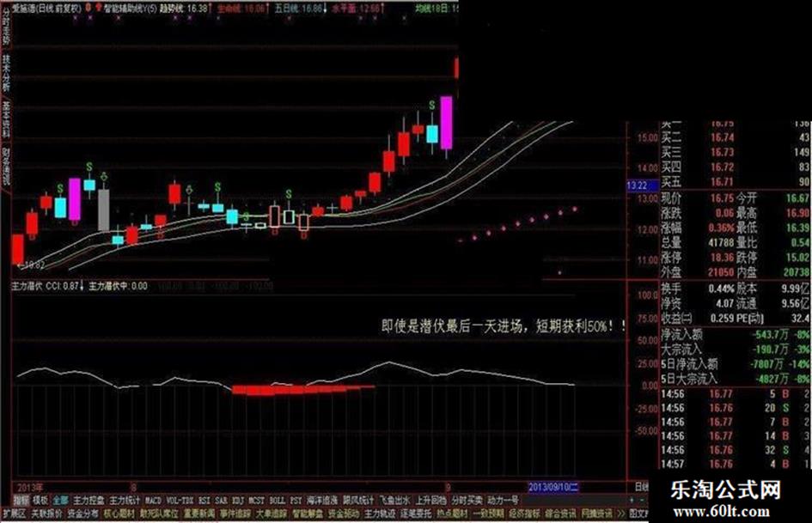
Task: Select the 指标 tab
Action: pos(21,501)
